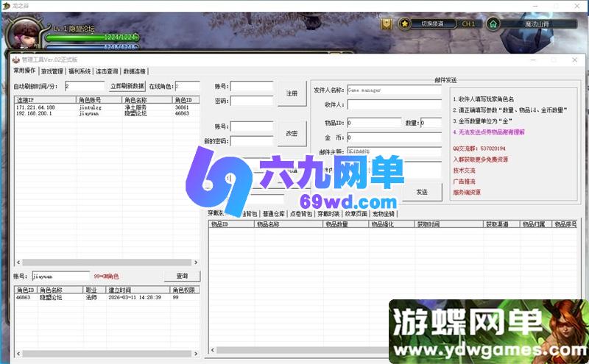Click the 物品强化 column header
589x364 pixels.
pos(392,224)
